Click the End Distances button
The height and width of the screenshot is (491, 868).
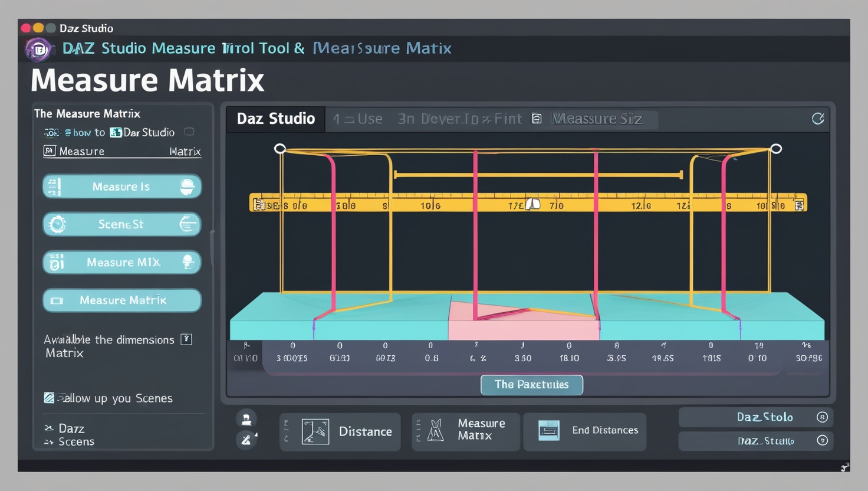585,432
